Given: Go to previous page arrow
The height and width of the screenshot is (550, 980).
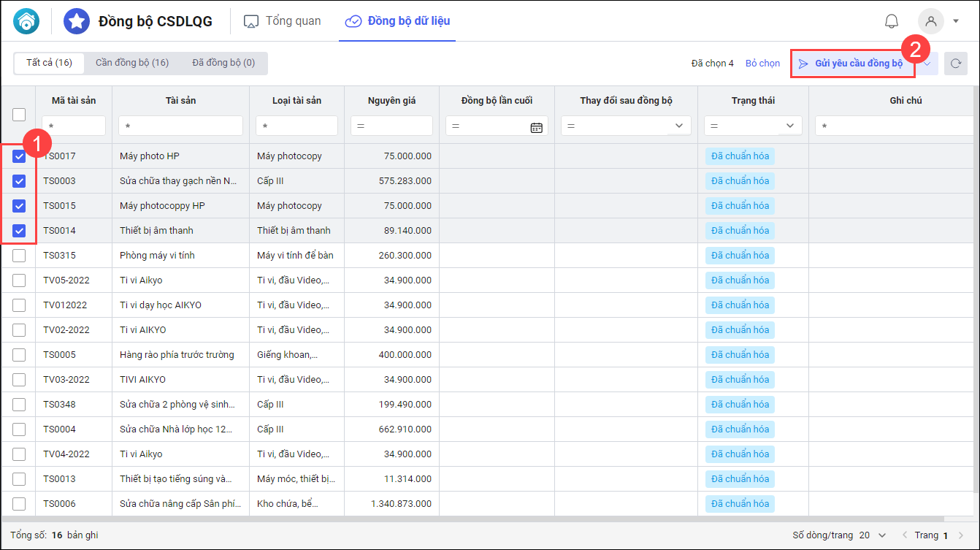Looking at the screenshot, I should point(906,535).
